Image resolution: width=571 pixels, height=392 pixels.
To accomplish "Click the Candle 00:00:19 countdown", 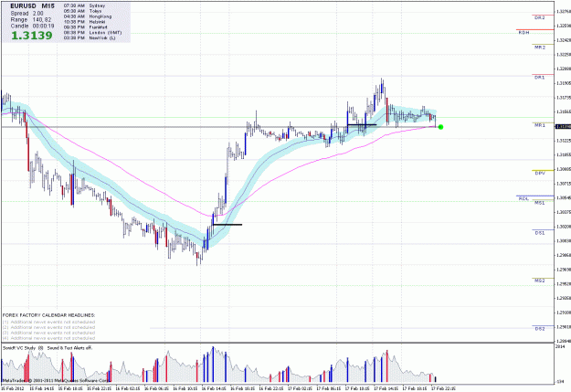I will 32,26.
